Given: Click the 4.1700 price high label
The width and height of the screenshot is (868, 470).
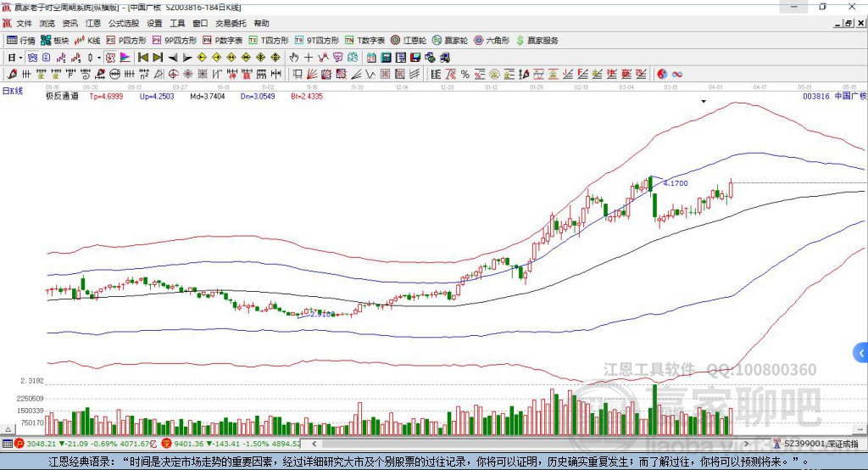Looking at the screenshot, I should (x=676, y=183).
